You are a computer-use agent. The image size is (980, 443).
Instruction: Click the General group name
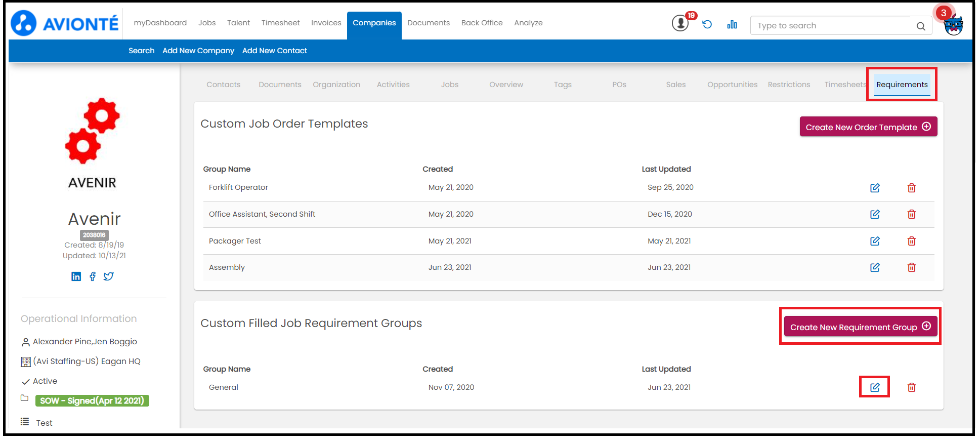coord(223,387)
